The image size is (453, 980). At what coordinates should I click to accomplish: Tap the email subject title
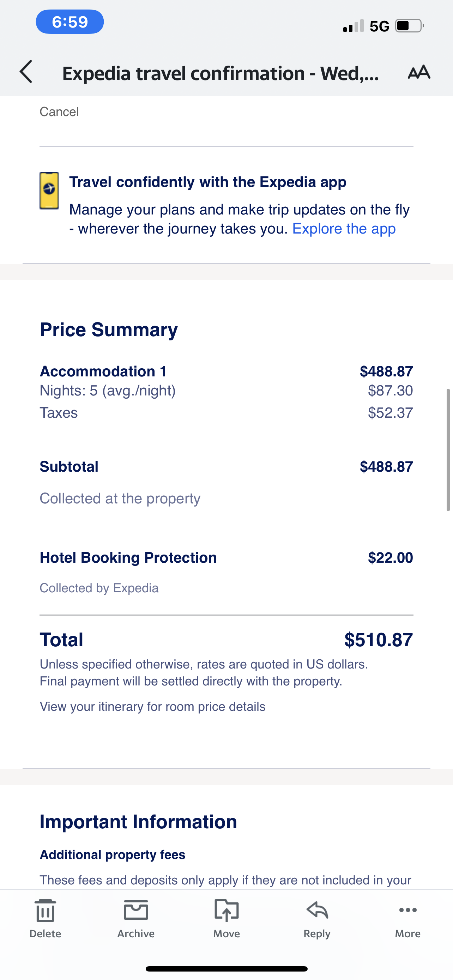(220, 73)
